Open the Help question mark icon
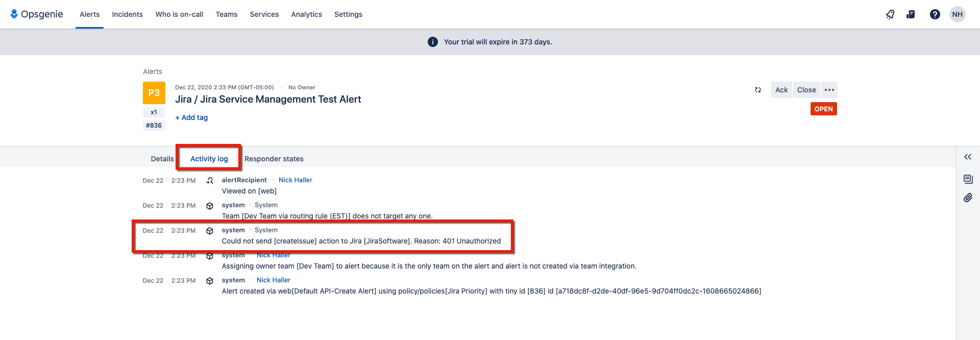This screenshot has height=340, width=980. [935, 14]
